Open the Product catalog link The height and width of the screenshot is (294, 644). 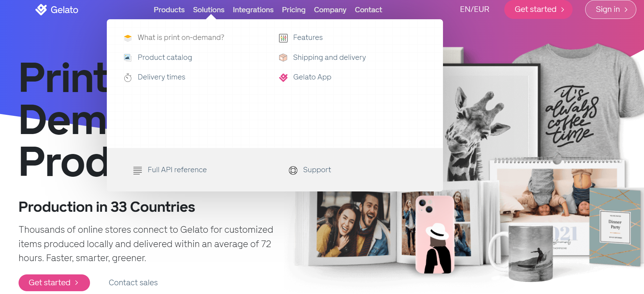pyautogui.click(x=165, y=57)
